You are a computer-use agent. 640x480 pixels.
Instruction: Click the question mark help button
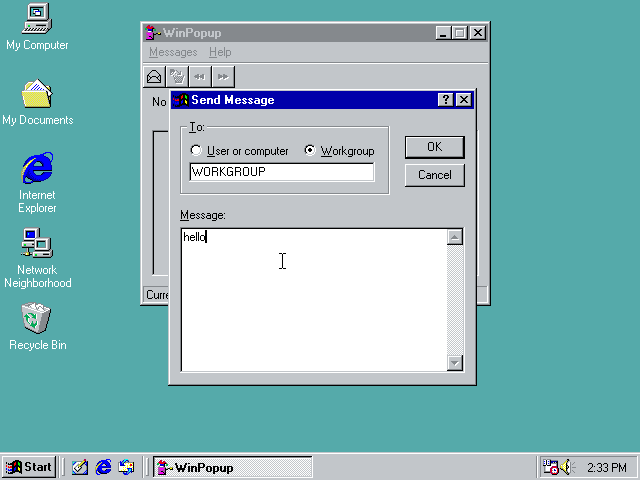tap(446, 100)
